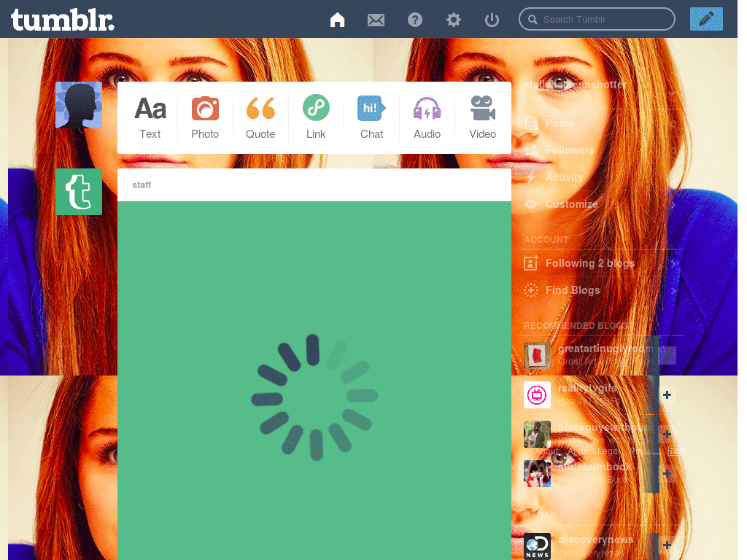The image size is (747, 560).
Task: Create a new Quote post
Action: (260, 117)
